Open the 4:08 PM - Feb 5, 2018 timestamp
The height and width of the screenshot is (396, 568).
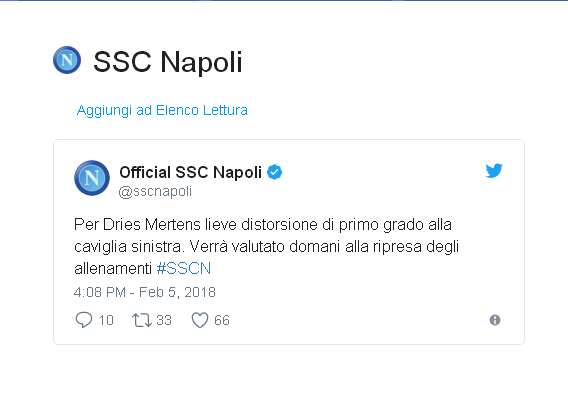tap(145, 292)
